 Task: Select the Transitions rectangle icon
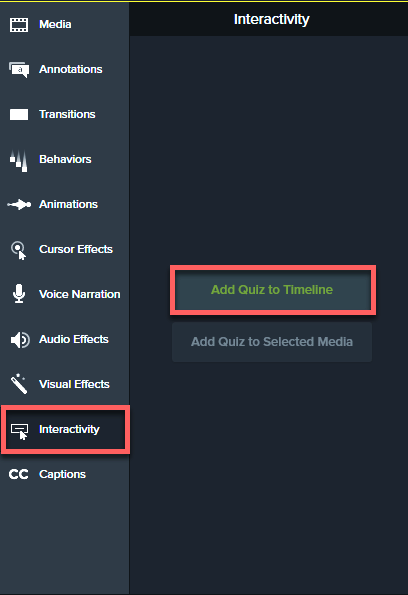[x=19, y=114]
